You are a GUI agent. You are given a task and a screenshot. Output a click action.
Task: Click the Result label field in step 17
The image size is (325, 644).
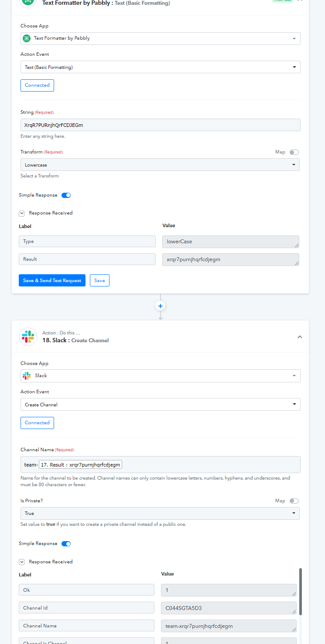click(x=87, y=259)
